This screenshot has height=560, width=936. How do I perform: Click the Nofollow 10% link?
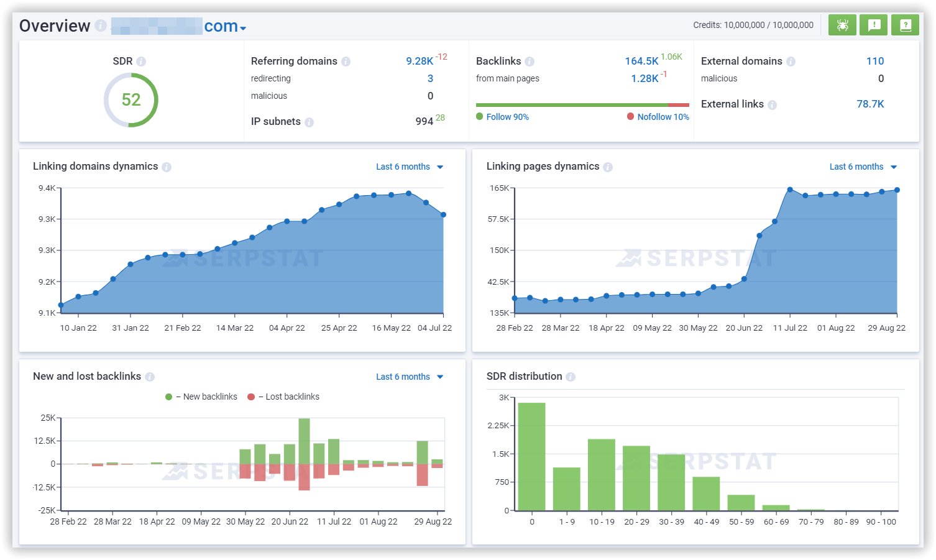click(x=663, y=117)
